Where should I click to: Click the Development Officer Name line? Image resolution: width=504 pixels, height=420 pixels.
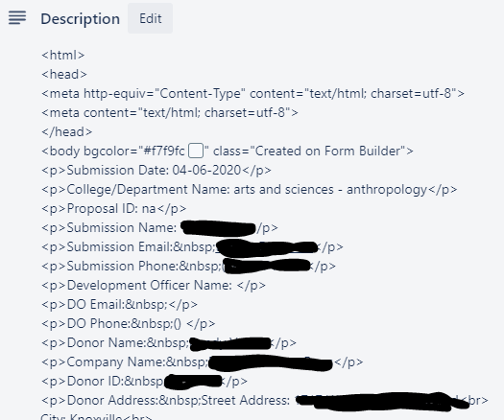[154, 285]
